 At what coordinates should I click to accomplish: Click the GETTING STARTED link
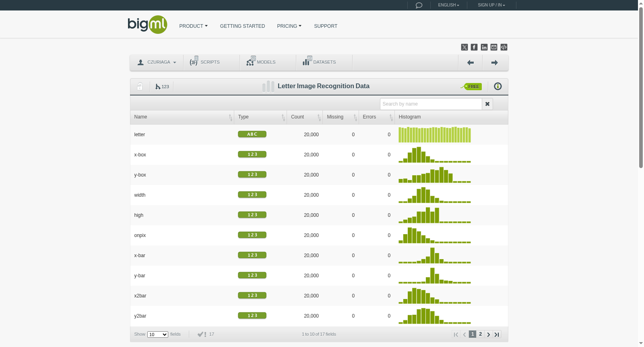[242, 26]
